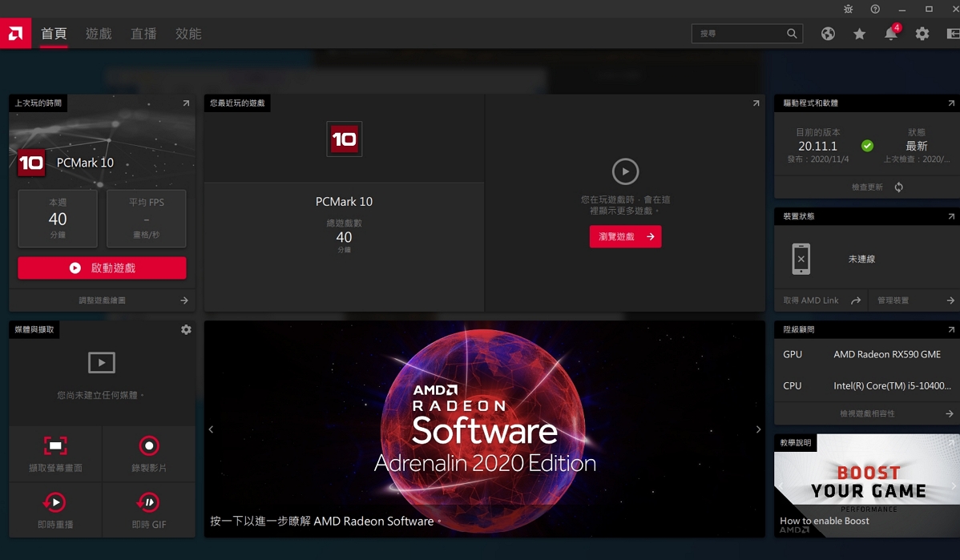The height and width of the screenshot is (560, 960).
Task: Show next banner with right chevron
Action: pos(758,429)
